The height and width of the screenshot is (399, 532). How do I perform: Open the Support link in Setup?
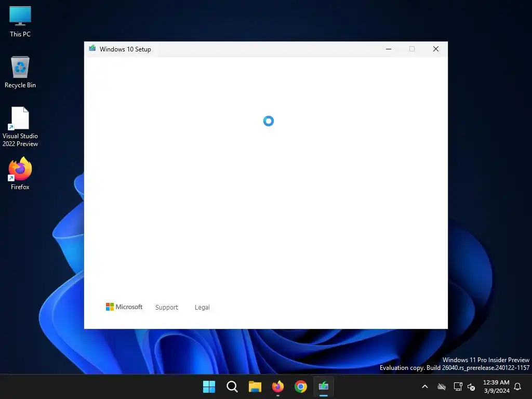coord(167,307)
